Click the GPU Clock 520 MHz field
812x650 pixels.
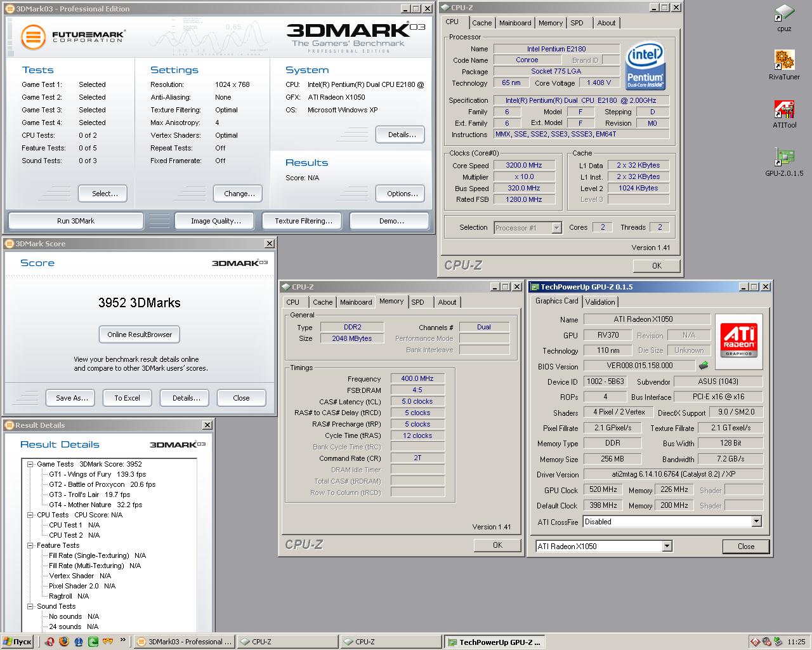click(603, 489)
